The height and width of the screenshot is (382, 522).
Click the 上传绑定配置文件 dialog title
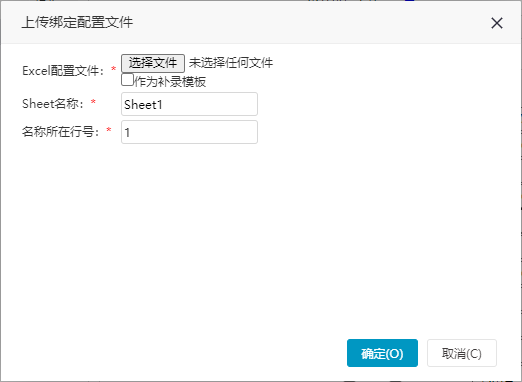(77, 22)
